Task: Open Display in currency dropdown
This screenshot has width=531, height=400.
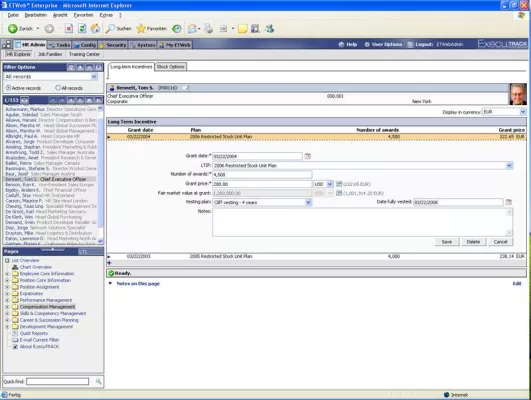Action: coord(523,112)
